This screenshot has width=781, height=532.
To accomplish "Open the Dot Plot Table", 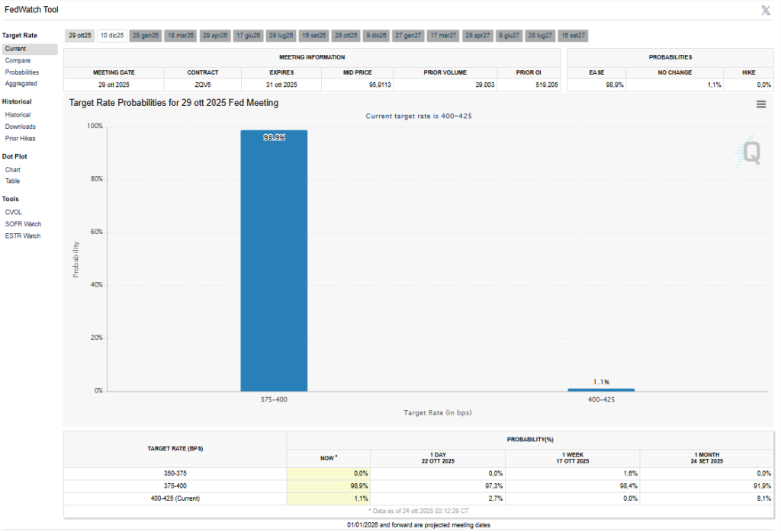I will [x=13, y=181].
